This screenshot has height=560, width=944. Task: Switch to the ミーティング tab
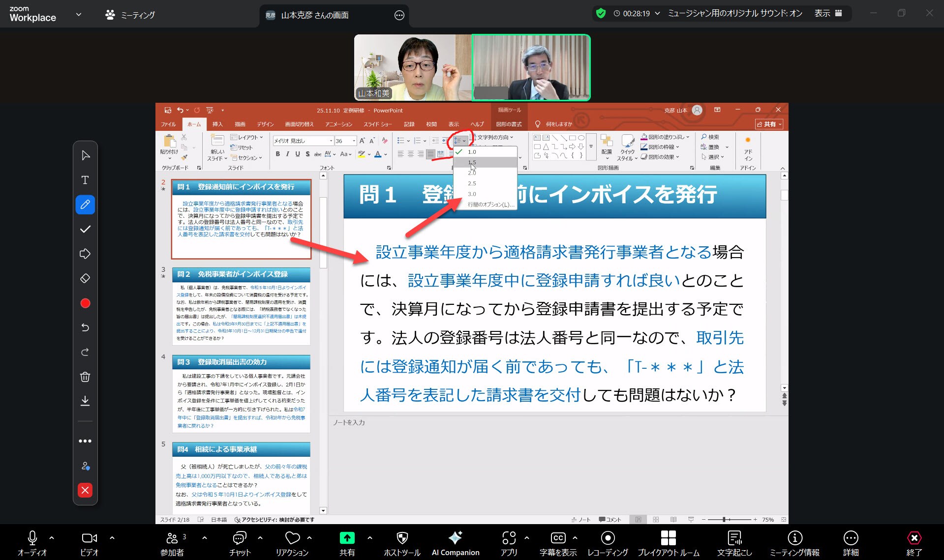click(x=130, y=15)
